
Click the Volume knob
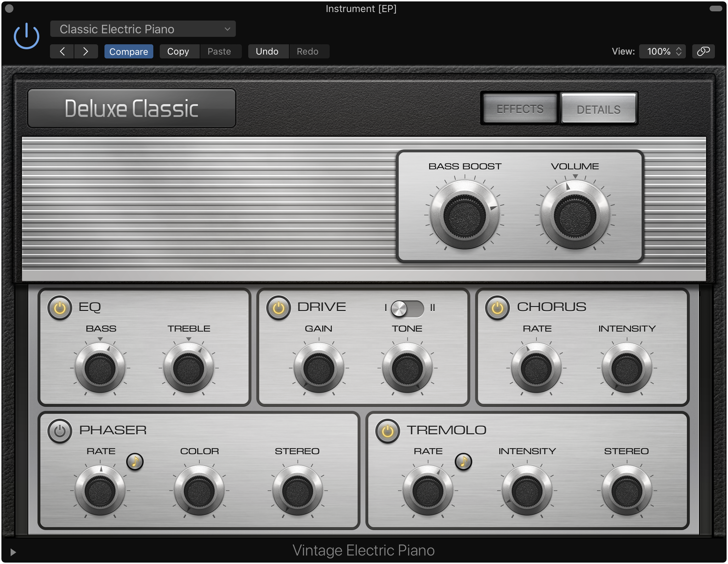click(x=575, y=215)
